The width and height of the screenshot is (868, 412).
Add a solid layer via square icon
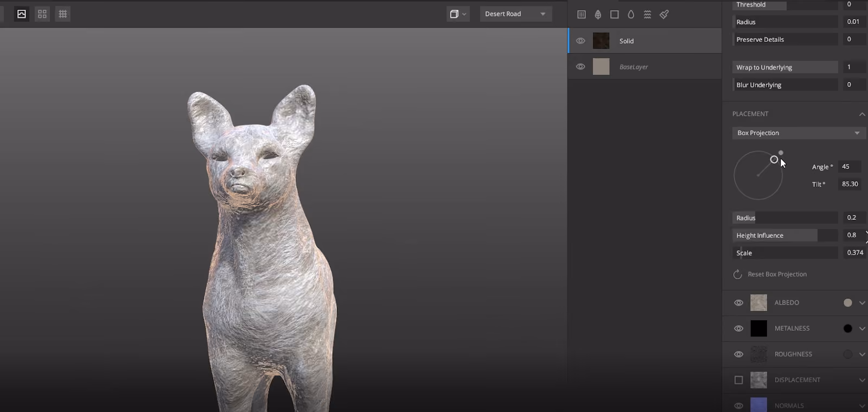coord(615,15)
